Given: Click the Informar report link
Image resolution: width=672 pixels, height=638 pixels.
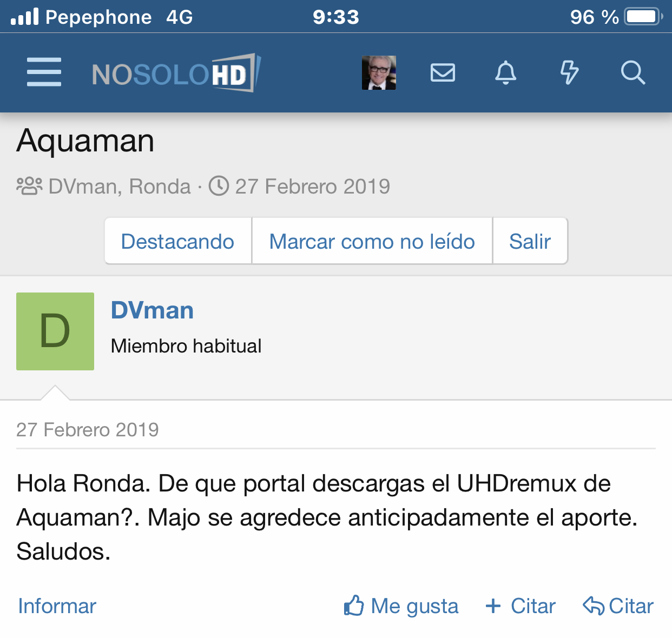Looking at the screenshot, I should [x=57, y=606].
